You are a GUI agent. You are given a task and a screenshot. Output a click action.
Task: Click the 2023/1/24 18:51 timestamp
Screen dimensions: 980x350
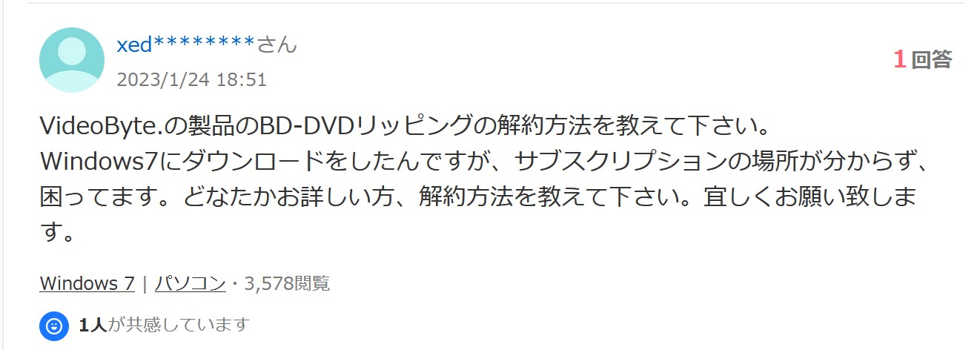coord(191,79)
